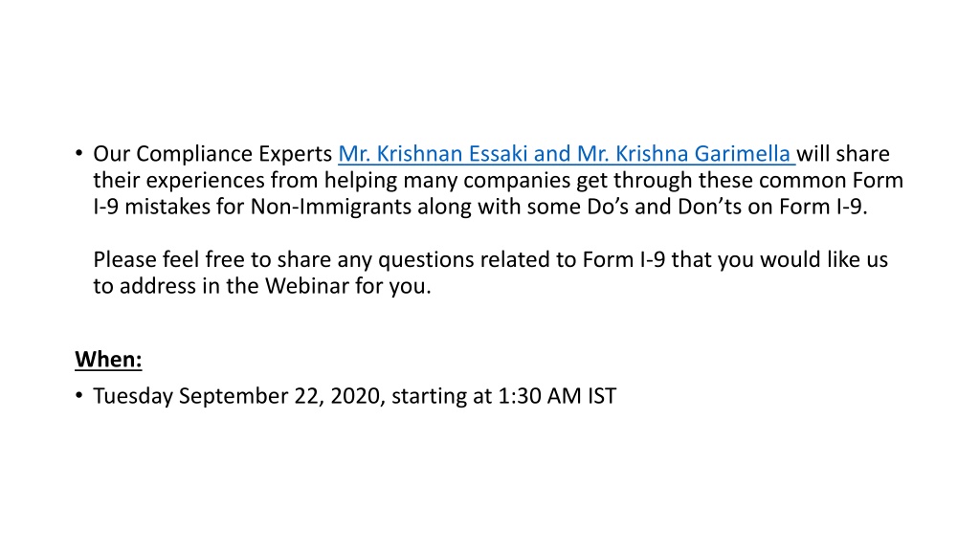Click the bullet before "Our Compliance Experts"
Viewport: 980px width, 551px height.
point(78,153)
